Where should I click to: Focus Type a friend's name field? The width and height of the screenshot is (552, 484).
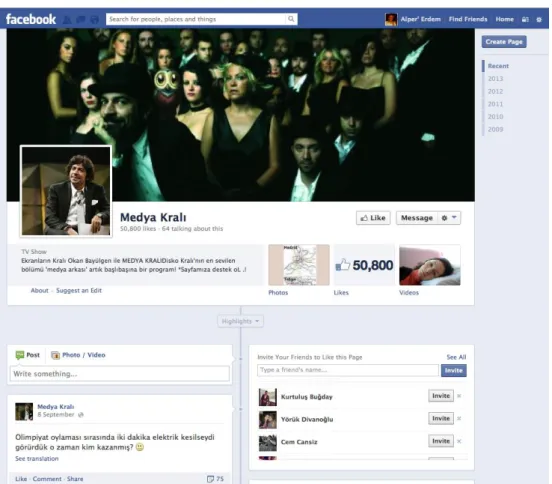click(x=348, y=370)
